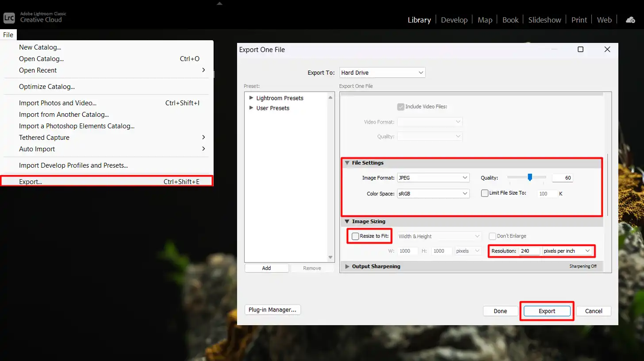Click the file size limit field
Viewport: 644px width, 361px height.
(x=547, y=193)
